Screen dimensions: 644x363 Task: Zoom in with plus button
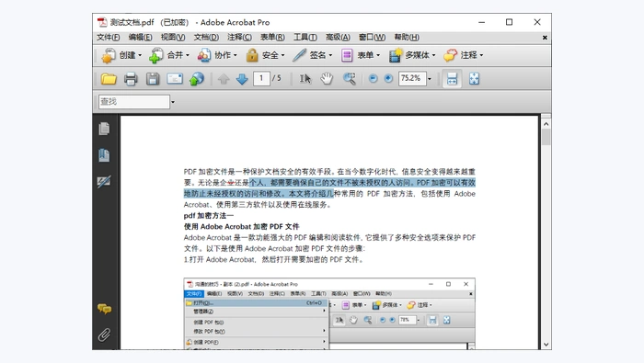tap(388, 78)
